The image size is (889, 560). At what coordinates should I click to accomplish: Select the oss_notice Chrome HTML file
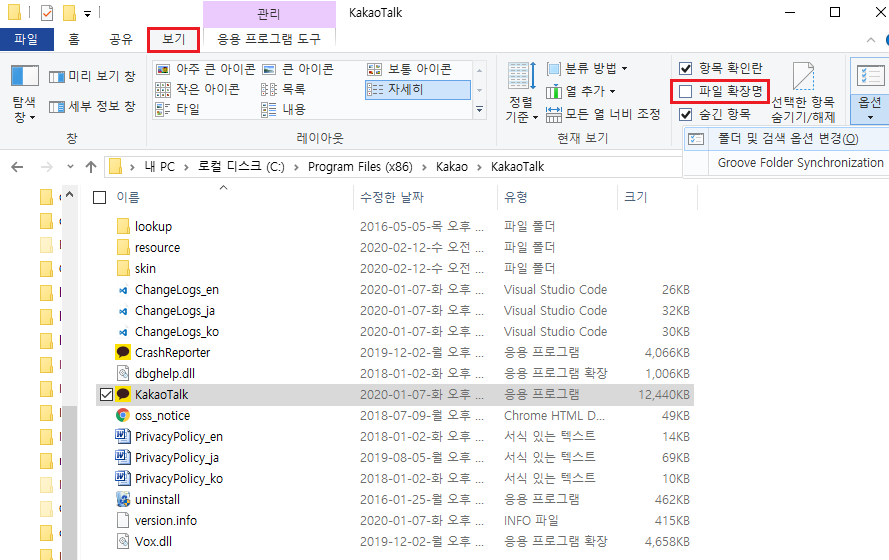click(162, 415)
